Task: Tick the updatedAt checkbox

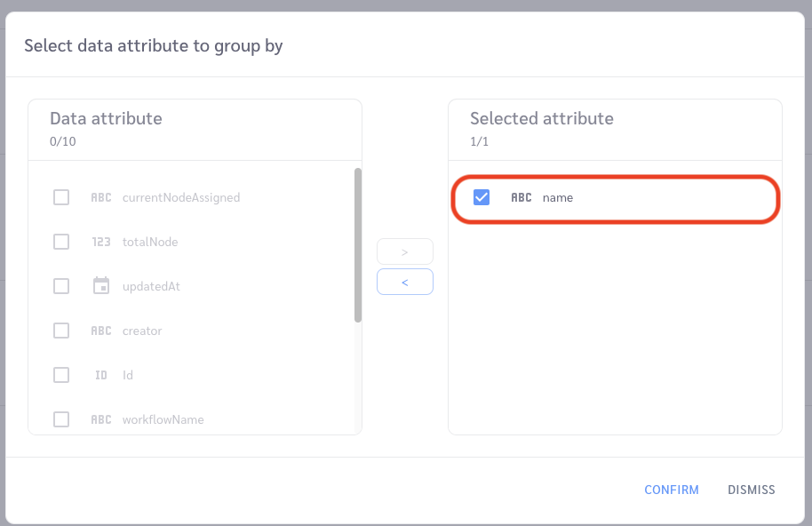Action: (61, 286)
